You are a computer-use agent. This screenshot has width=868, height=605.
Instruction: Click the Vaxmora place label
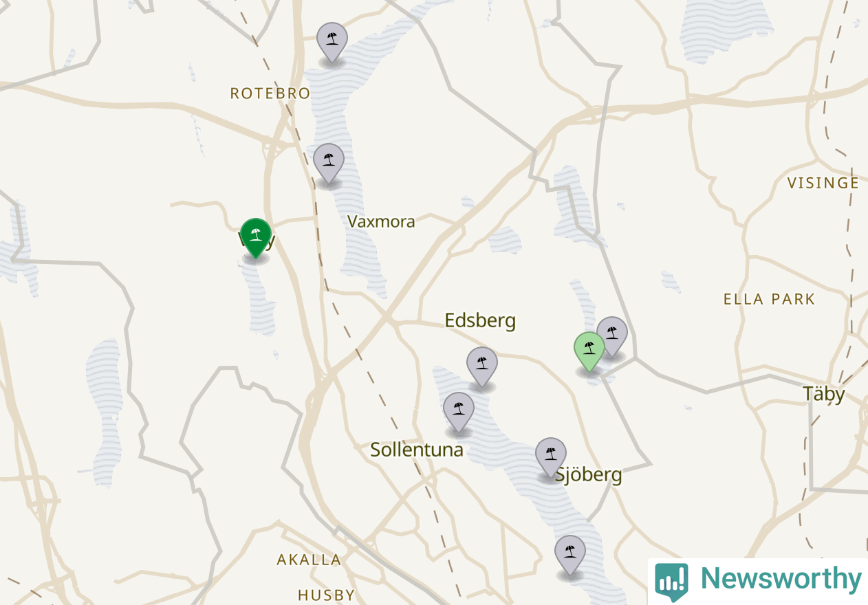click(381, 221)
